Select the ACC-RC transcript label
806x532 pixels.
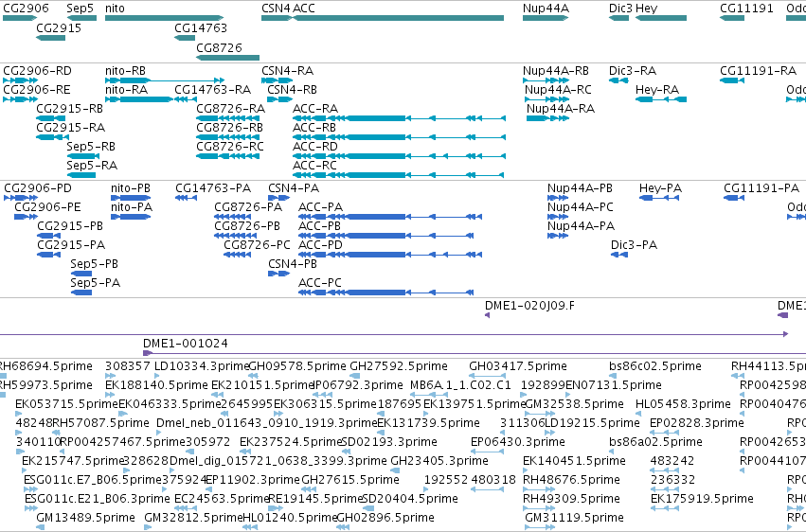[x=314, y=166]
